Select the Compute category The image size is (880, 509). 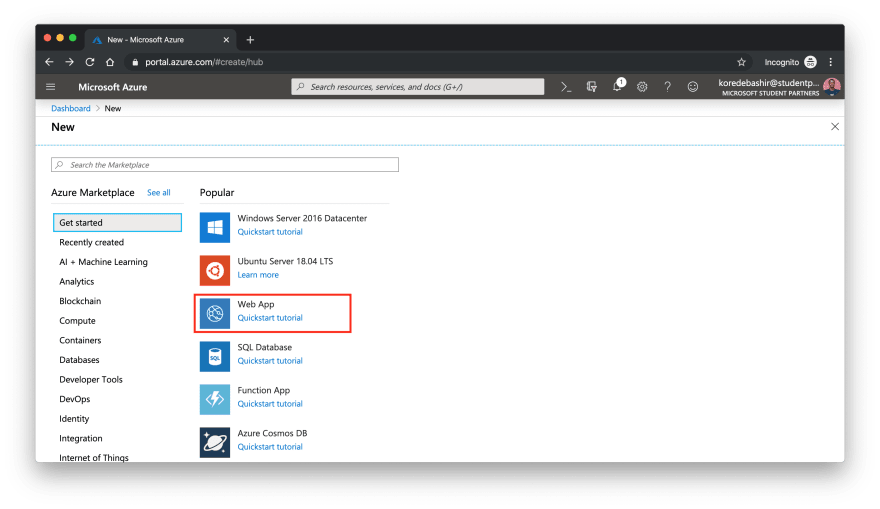(77, 321)
